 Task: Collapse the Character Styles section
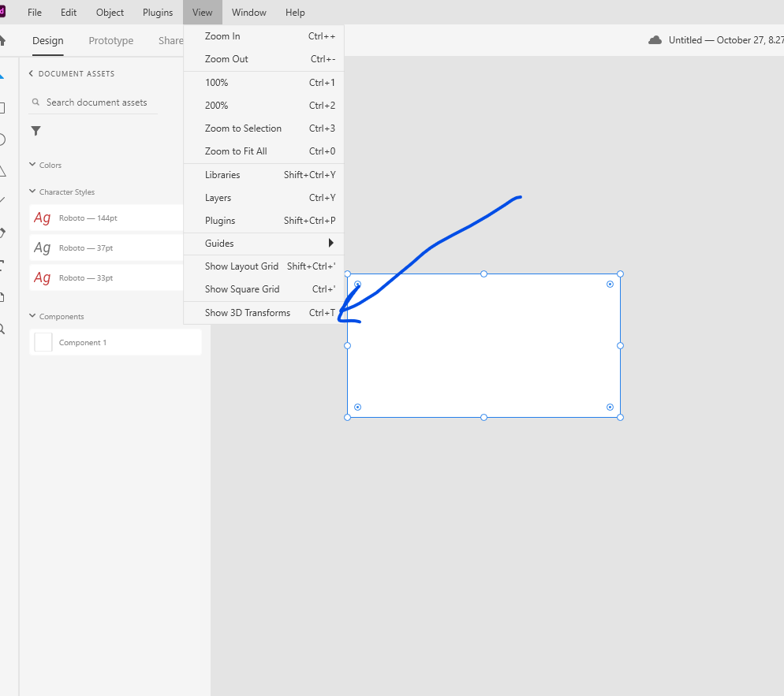click(32, 192)
